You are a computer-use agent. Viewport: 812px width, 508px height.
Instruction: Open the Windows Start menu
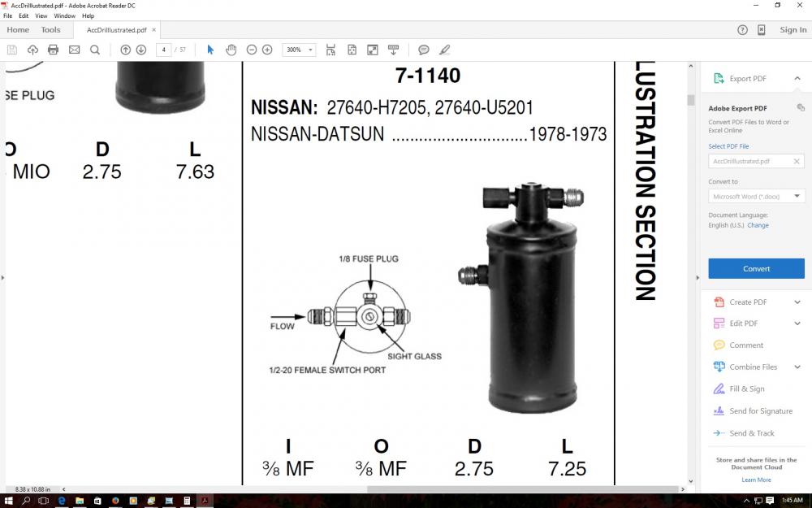[x=8, y=501]
